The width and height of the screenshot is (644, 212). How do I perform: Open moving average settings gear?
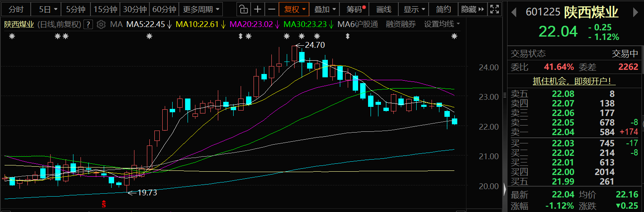(x=101, y=25)
